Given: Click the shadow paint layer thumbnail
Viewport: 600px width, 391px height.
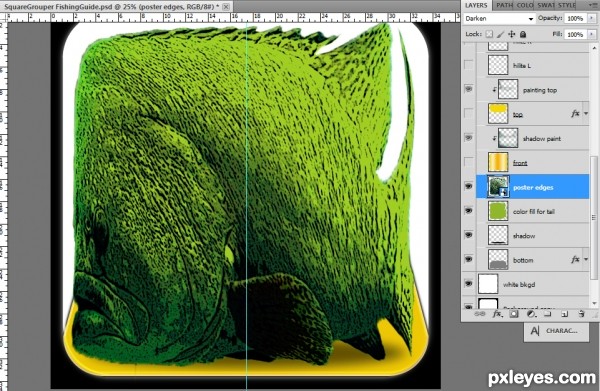Looking at the screenshot, I should click(x=508, y=138).
